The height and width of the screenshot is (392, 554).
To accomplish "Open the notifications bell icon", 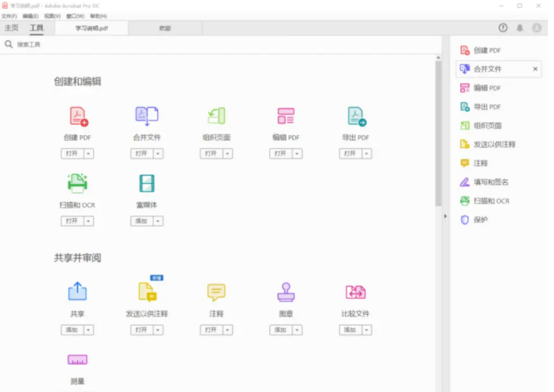I will pyautogui.click(x=520, y=28).
